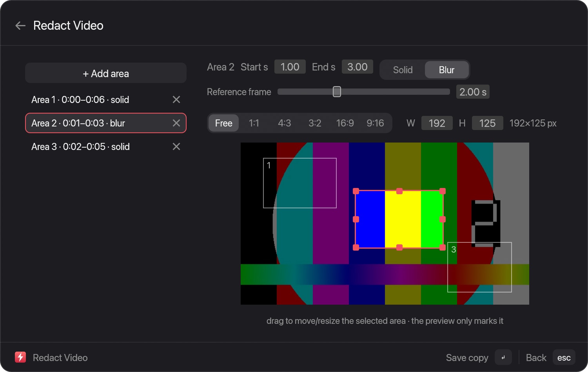Switch redaction style to Solid
The height and width of the screenshot is (372, 588).
(403, 70)
